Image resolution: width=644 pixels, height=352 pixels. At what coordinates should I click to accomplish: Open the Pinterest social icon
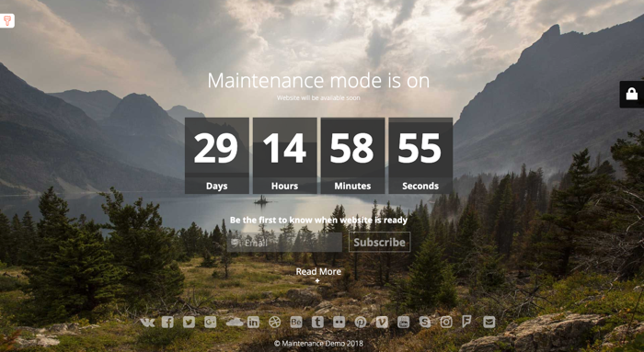pos(361,322)
